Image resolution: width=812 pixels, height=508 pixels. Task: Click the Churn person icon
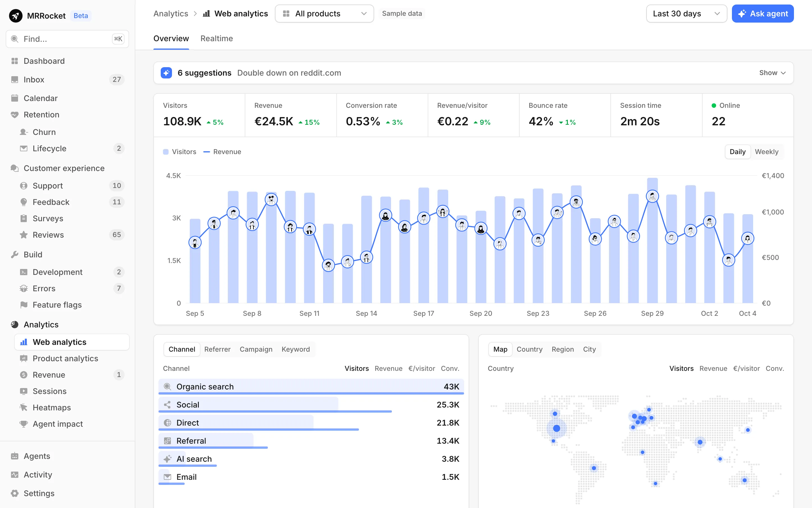[23, 132]
